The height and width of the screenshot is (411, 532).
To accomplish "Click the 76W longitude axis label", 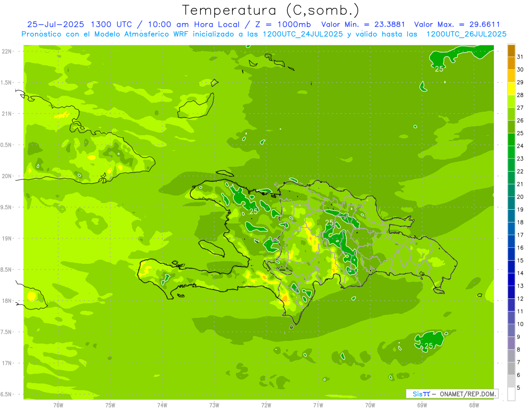I will click(x=58, y=405).
